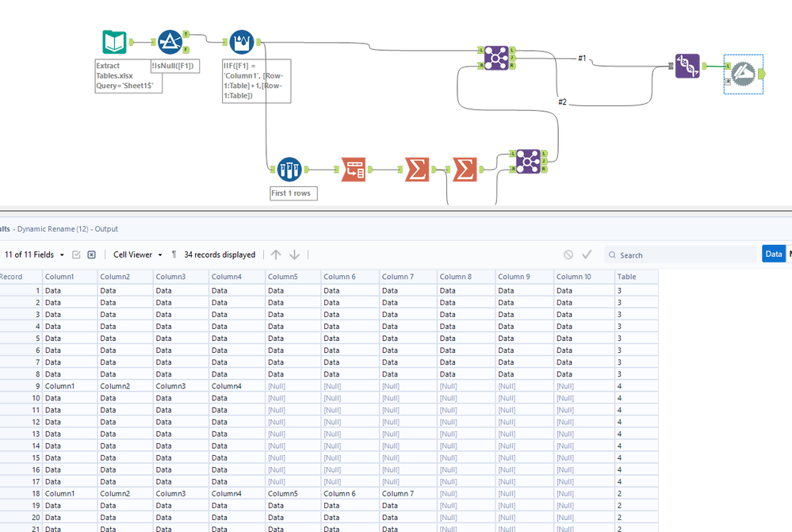The width and height of the screenshot is (792, 532).
Task: Select the upper Join tool
Action: click(496, 58)
